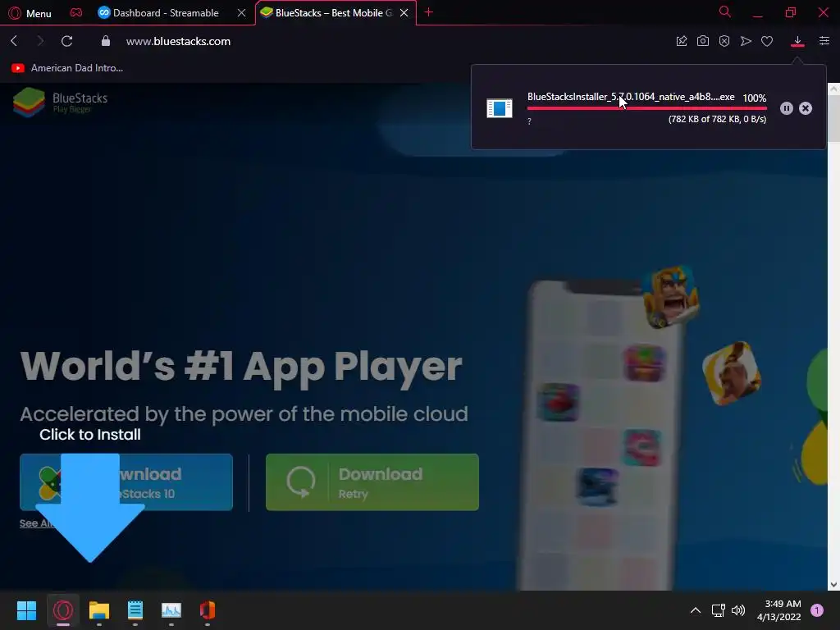Click the BlueStacksInstaller exe file name
This screenshot has height=630, width=840.
click(x=631, y=97)
